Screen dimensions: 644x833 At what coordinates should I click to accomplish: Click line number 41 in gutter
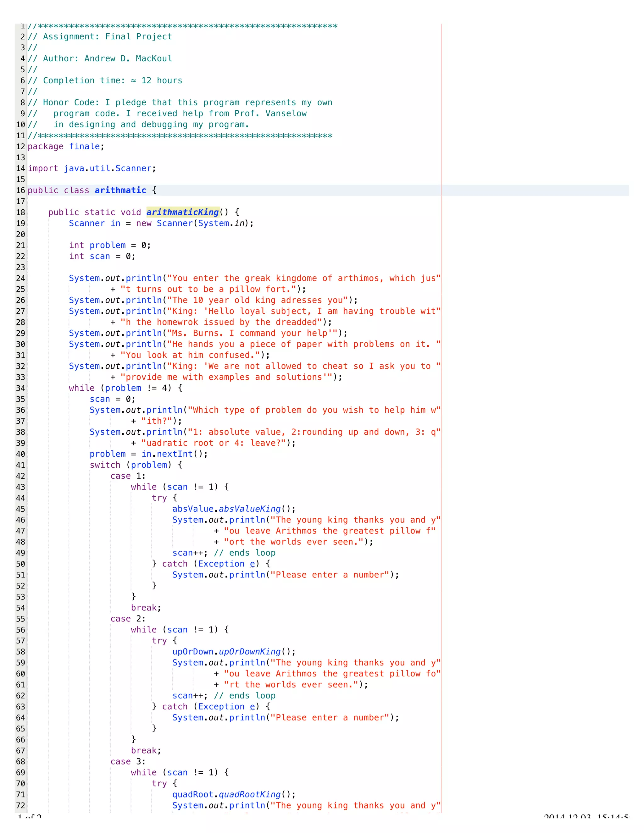tap(21, 465)
